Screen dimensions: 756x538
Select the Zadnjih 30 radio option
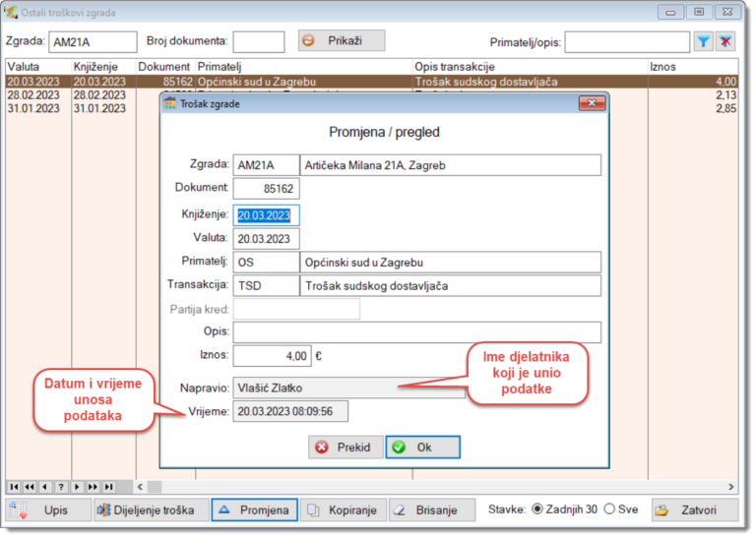(537, 509)
